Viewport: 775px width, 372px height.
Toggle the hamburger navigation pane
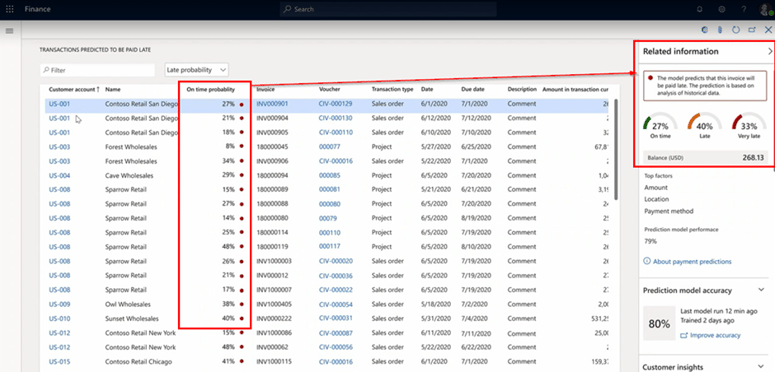click(x=9, y=31)
